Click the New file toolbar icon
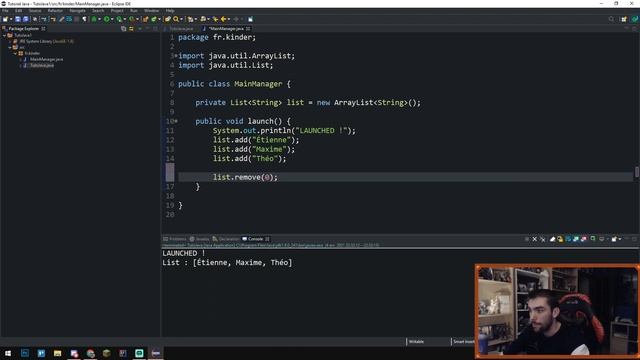This screenshot has width=640, height=360. 5,19
